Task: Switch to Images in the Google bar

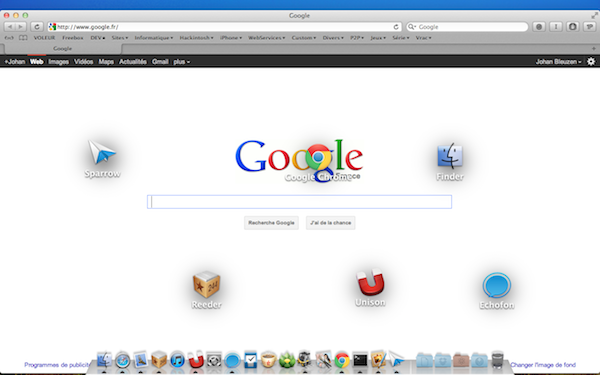Action: pos(59,62)
